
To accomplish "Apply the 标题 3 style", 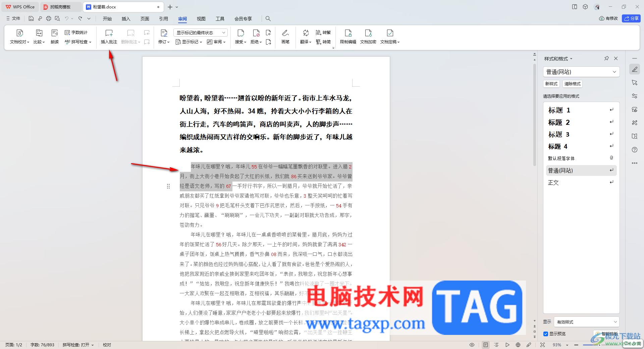I will 581,134.
